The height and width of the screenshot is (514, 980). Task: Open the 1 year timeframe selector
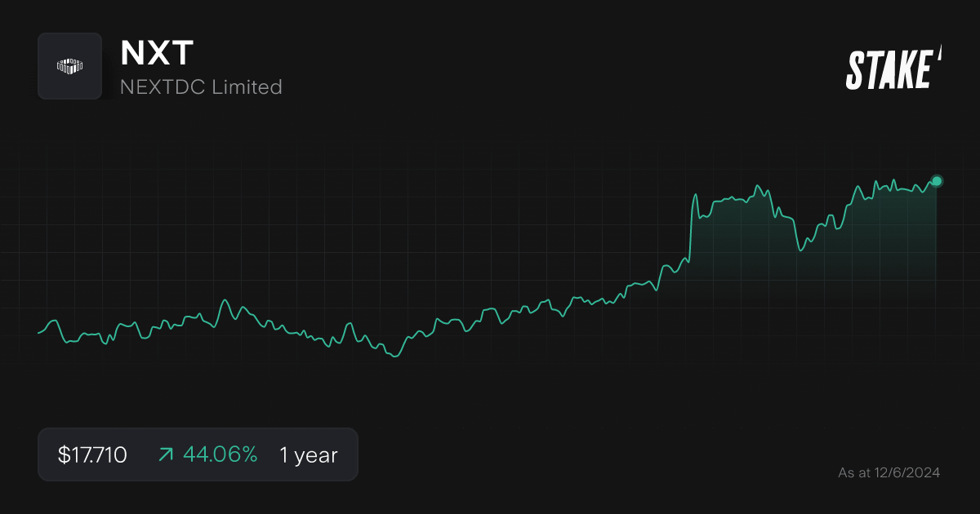pyautogui.click(x=308, y=455)
